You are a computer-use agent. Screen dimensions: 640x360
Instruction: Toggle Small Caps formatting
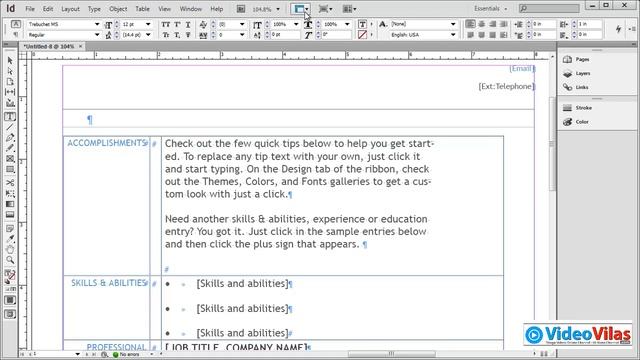(165, 35)
